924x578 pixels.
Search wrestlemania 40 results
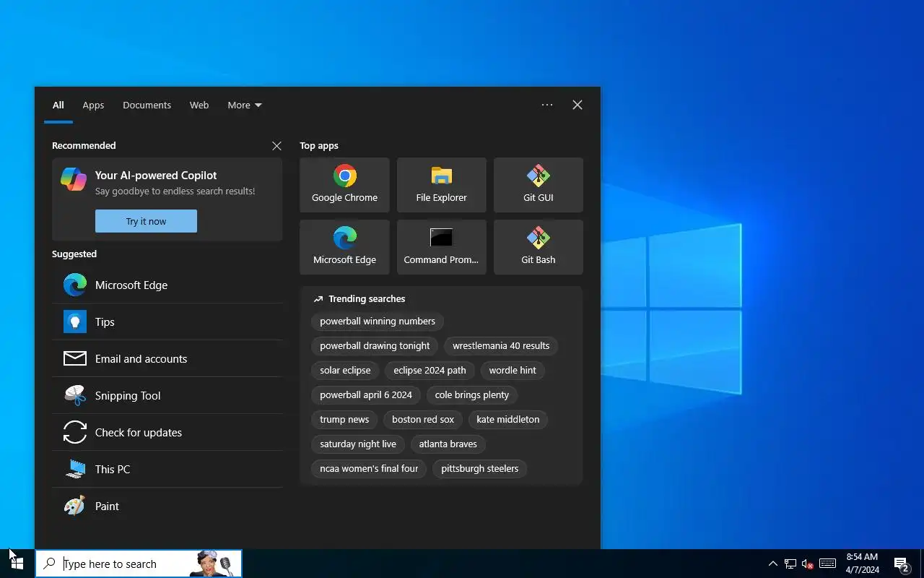[501, 345]
